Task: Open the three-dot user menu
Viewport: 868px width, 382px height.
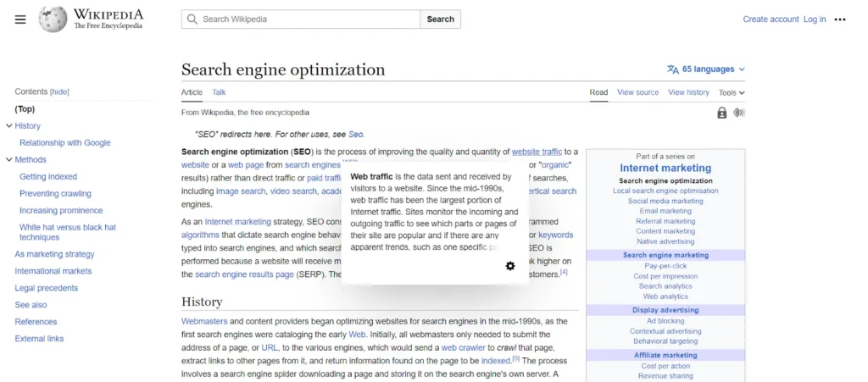Action: coord(840,19)
